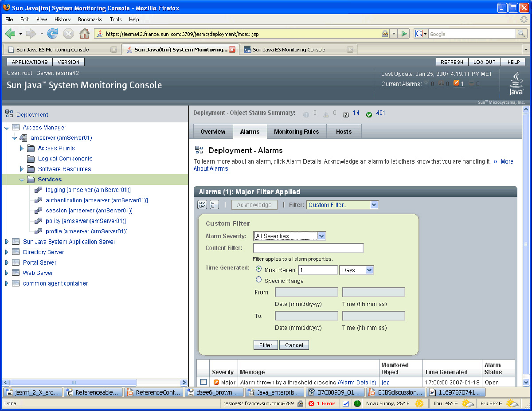Screen dimensions: 532x411
Task: Click the deselect-all alarms icon in table toolbar
Action: pos(214,205)
